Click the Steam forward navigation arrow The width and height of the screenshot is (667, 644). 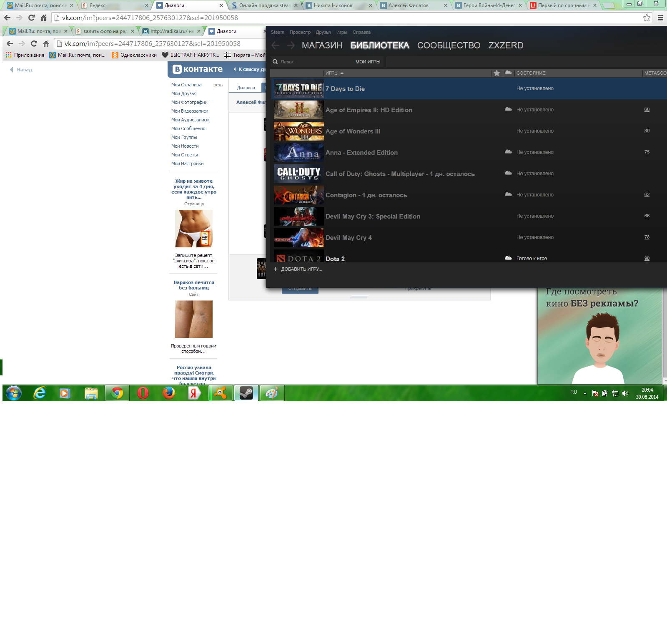pyautogui.click(x=291, y=45)
